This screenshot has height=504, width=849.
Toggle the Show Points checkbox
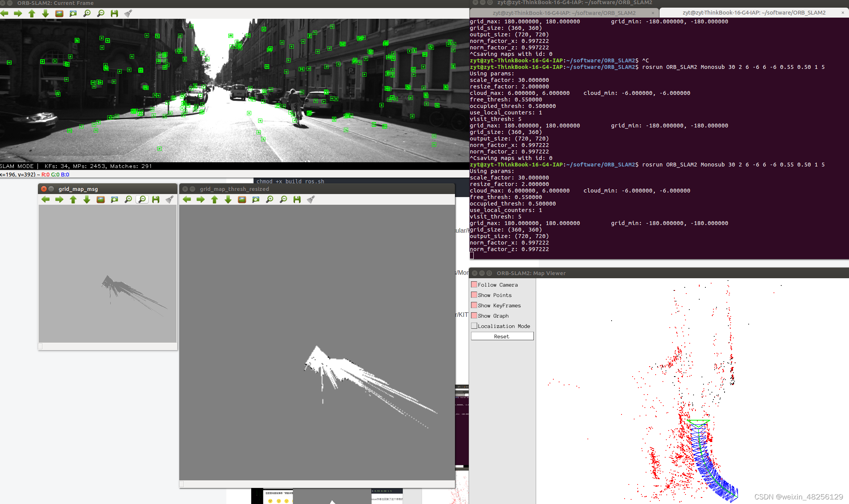coord(475,295)
